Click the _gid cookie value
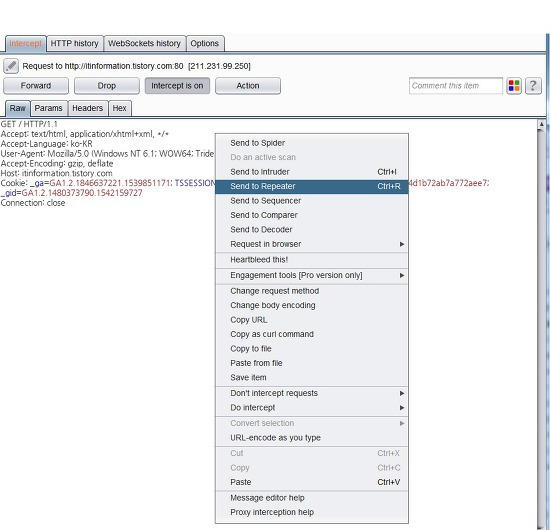Image resolution: width=550 pixels, height=530 pixels. click(82, 193)
